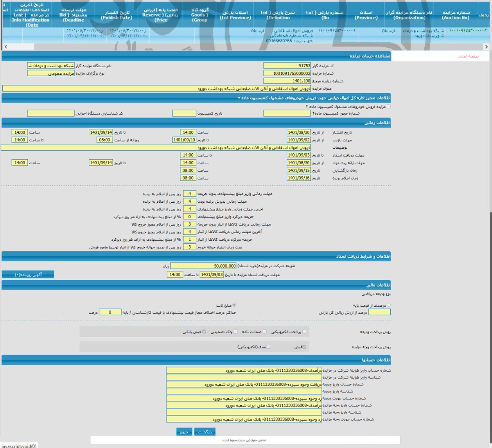Click the Reserve Price column header
This screenshot has height=448, width=492.
click(x=160, y=15)
